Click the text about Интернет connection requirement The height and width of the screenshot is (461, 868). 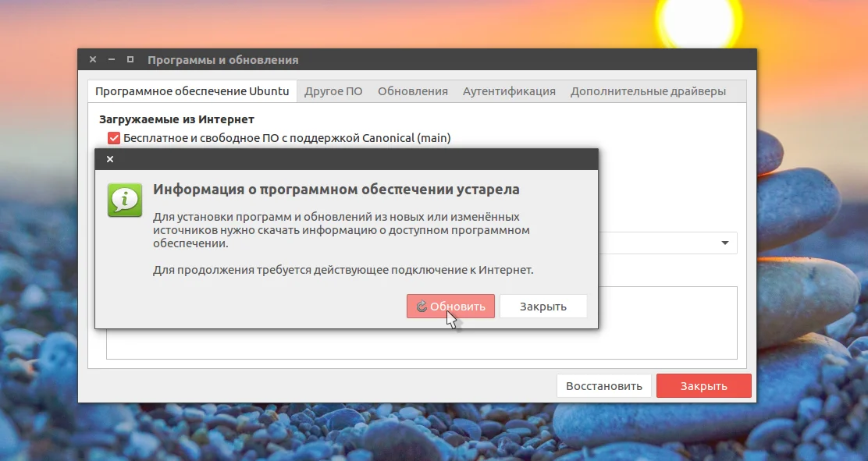[x=343, y=270]
